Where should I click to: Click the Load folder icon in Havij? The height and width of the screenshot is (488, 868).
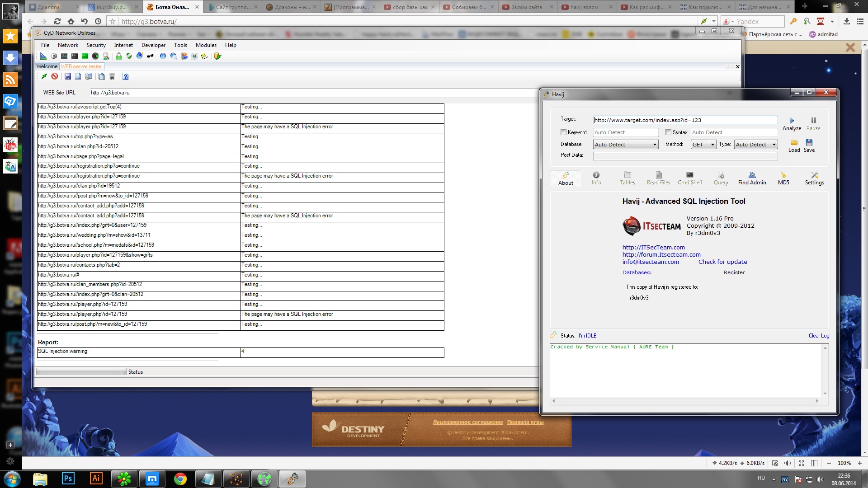point(794,142)
